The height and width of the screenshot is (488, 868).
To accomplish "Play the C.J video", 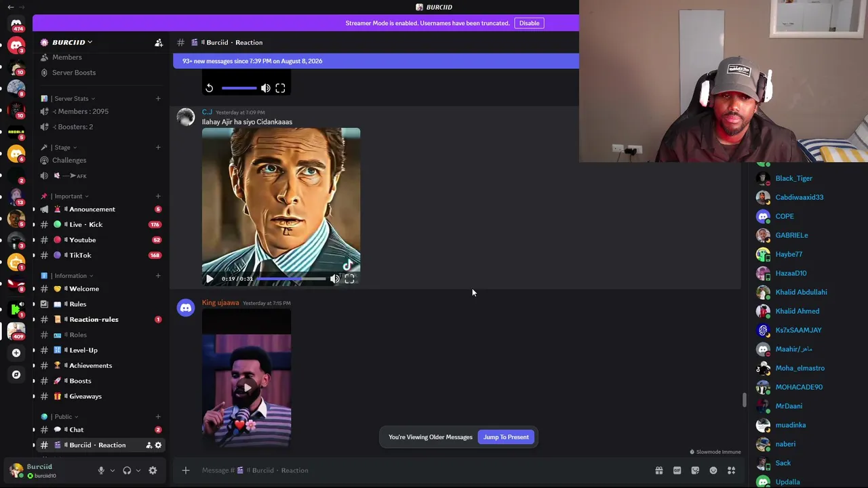I will [210, 279].
